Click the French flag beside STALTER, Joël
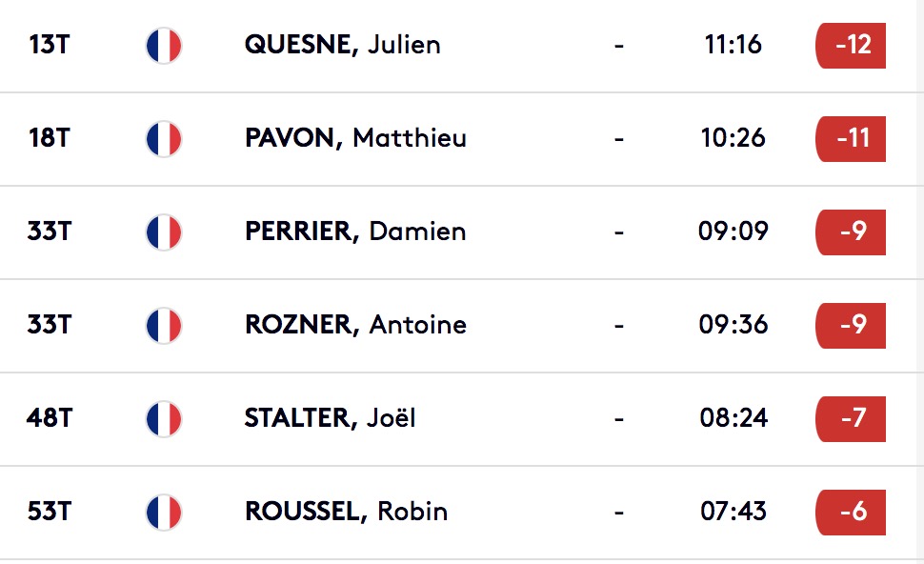Image resolution: width=924 pixels, height=564 pixels. tap(164, 419)
